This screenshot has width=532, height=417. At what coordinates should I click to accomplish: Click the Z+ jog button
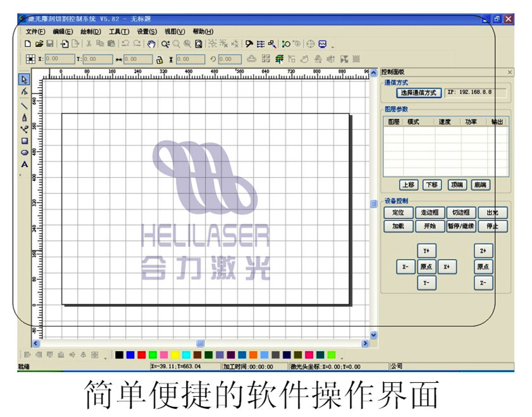(483, 251)
